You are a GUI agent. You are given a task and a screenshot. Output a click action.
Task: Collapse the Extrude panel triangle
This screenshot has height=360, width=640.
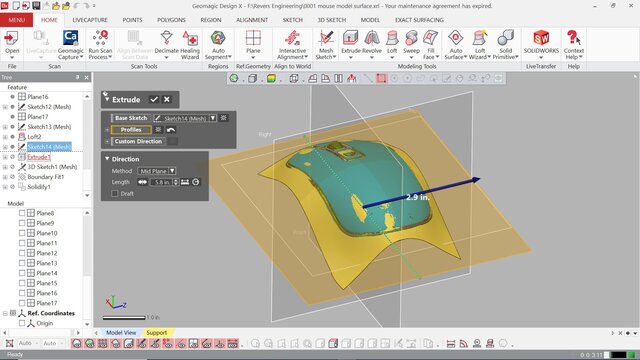pos(107,99)
